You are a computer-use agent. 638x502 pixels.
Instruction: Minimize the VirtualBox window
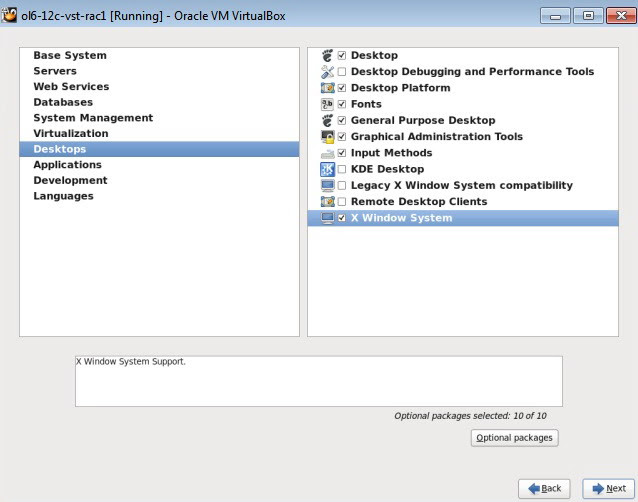coord(555,16)
